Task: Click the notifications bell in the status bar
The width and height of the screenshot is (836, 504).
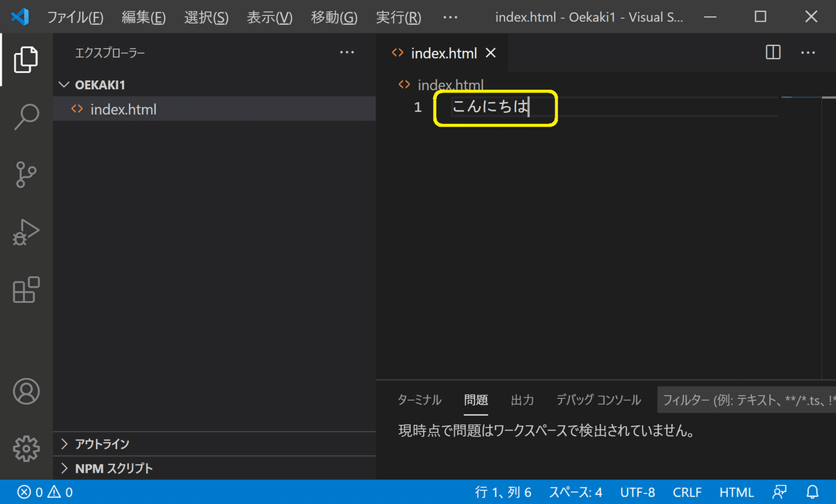Action: coord(812,492)
